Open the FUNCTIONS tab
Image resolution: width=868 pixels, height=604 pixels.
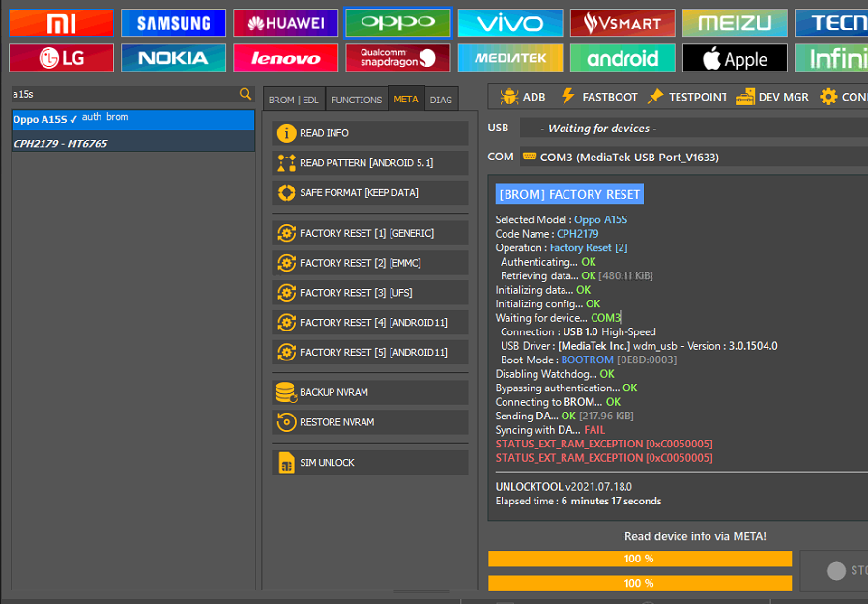pyautogui.click(x=356, y=100)
